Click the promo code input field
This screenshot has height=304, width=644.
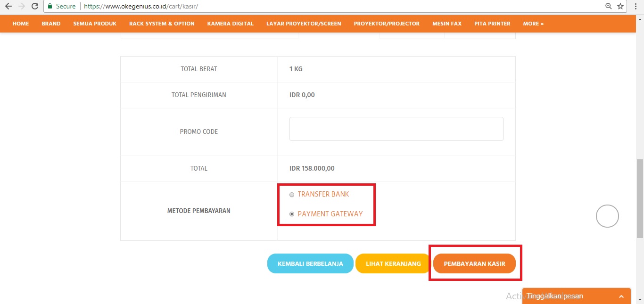[396, 129]
